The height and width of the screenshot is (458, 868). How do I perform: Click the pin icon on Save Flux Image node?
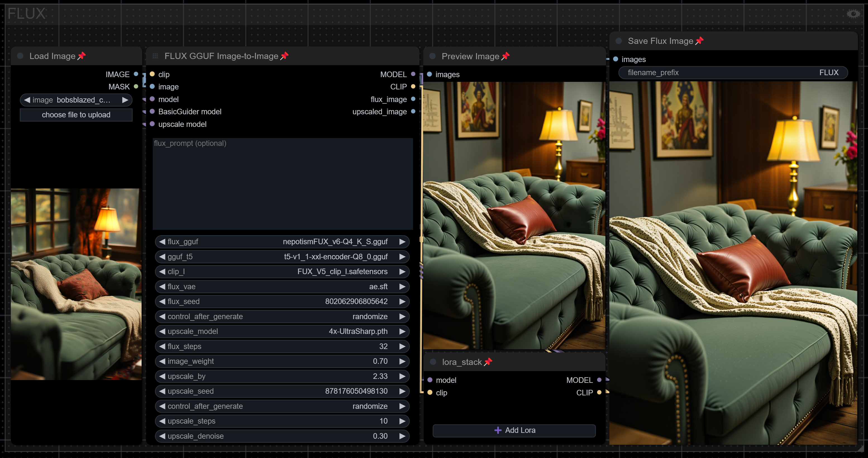pos(700,41)
